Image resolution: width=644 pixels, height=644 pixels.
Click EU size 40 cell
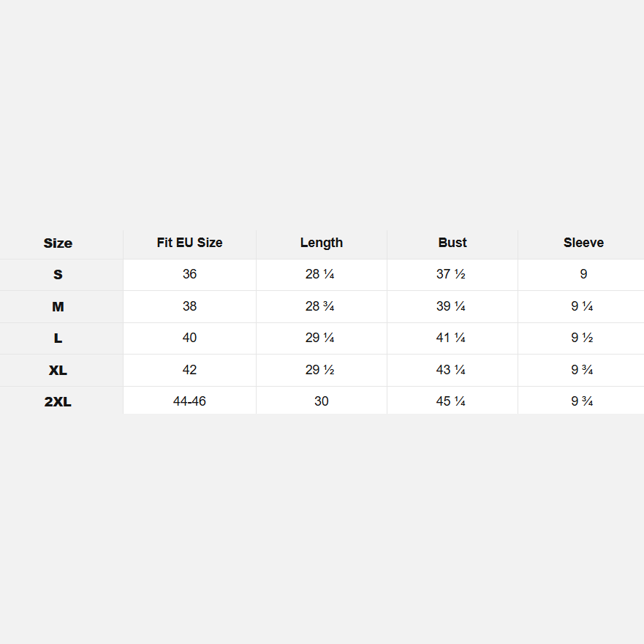[190, 338]
